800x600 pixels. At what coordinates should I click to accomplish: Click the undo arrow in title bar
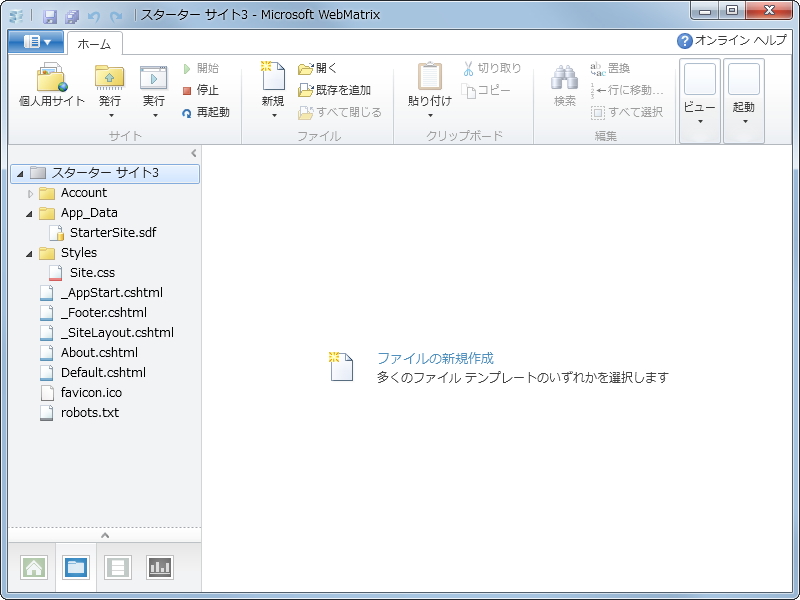coord(94,16)
